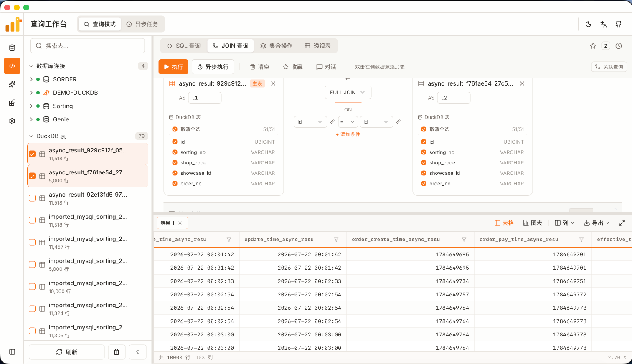Viewport: 632px width, 364px height.
Task: Toggle 取消全选 checkbox in t1 card
Action: [x=175, y=129]
